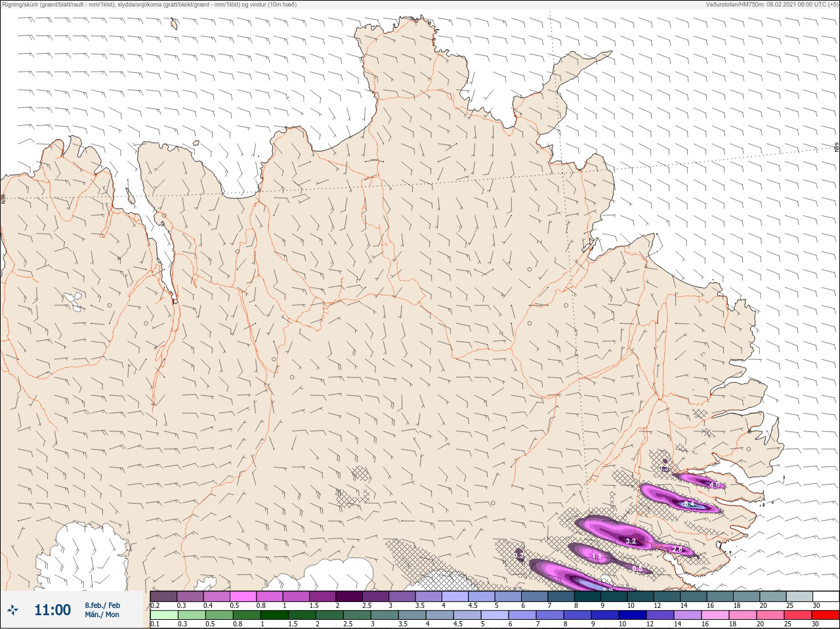Click the lower legend swatch between 0.1 and 0.3
The image size is (840, 629).
163,615
